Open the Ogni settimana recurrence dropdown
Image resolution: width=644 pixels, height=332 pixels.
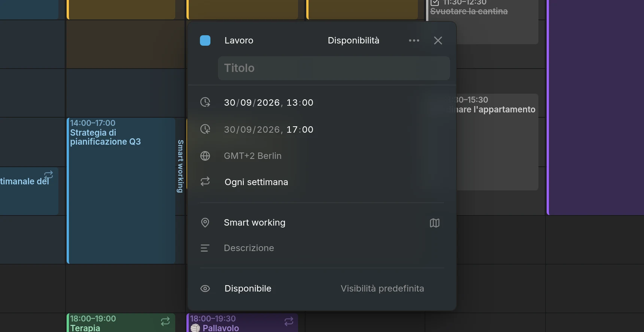pos(256,182)
